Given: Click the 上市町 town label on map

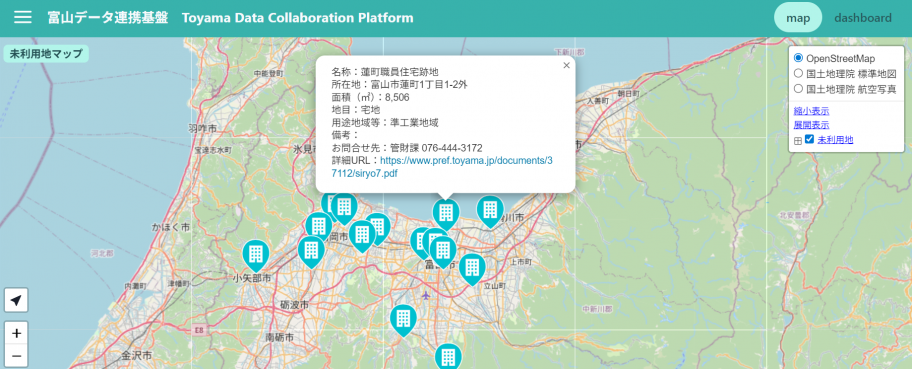Looking at the screenshot, I should tap(520, 262).
